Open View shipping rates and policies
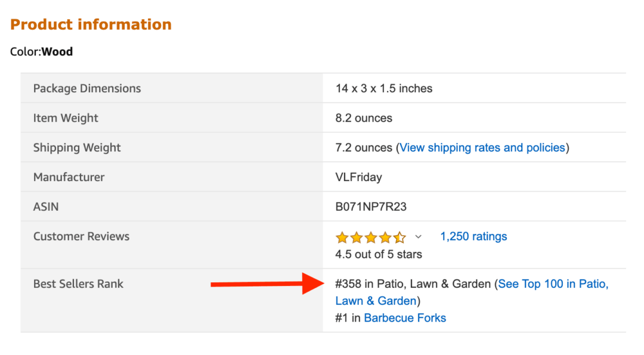644x355 pixels. tap(482, 147)
